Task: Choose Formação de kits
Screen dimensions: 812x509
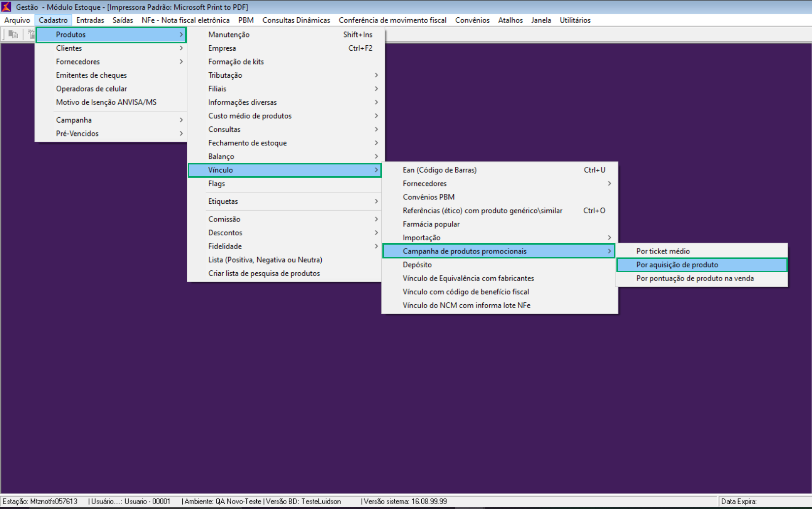Action: [285, 62]
